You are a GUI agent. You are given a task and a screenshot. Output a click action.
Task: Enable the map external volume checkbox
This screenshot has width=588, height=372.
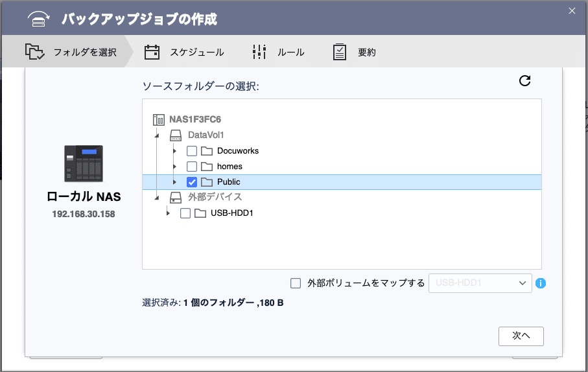pos(296,283)
